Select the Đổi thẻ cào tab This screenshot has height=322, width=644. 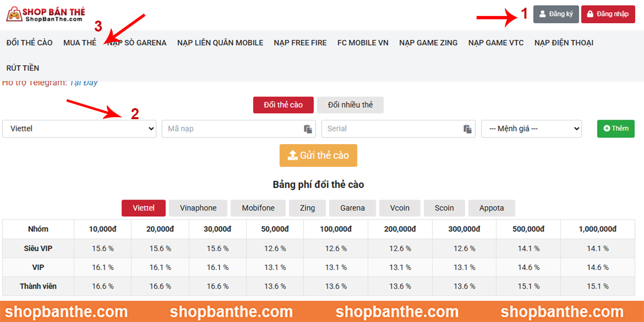click(283, 105)
